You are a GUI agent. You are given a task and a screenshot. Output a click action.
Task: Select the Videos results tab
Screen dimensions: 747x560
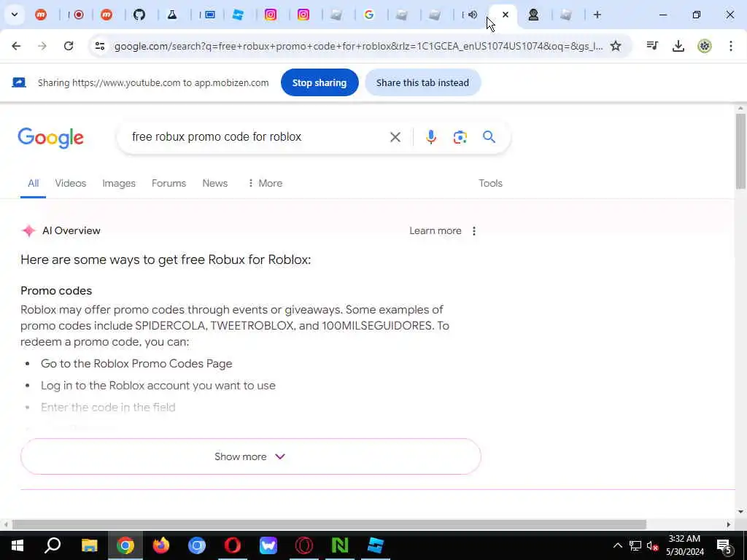pyautogui.click(x=71, y=183)
